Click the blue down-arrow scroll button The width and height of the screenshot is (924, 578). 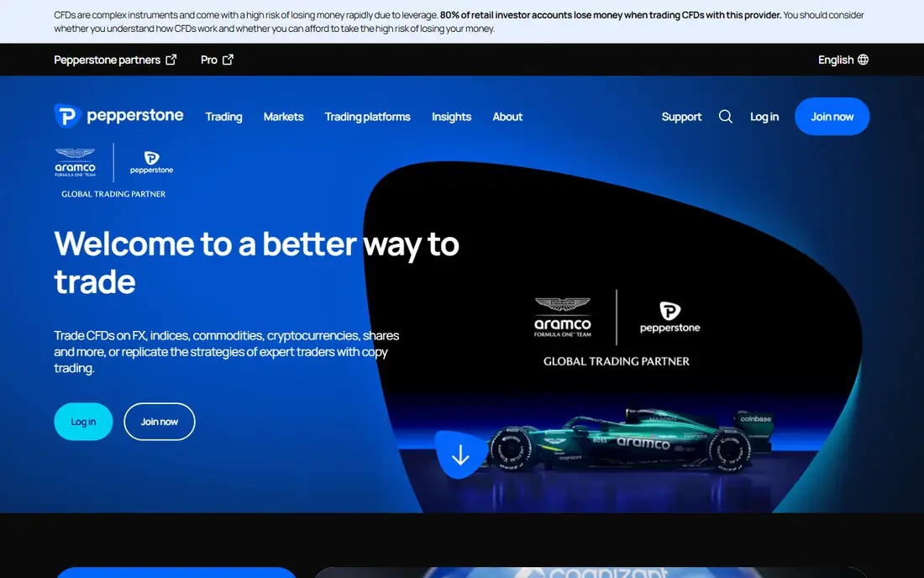[460, 455]
